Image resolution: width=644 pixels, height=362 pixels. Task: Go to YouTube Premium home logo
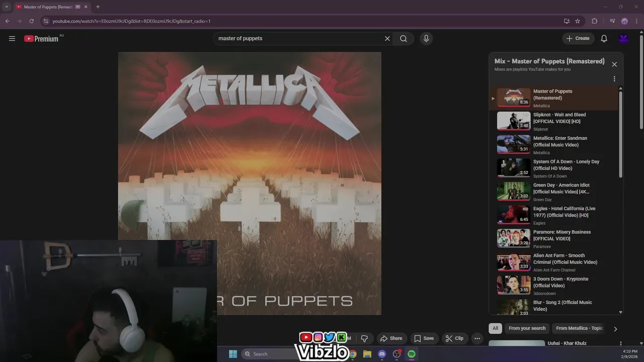42,39
